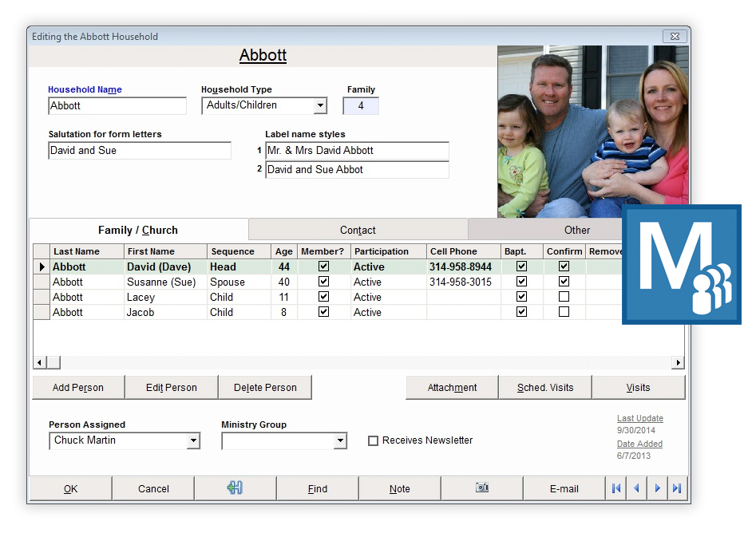This screenshot has height=537, width=756.
Task: Select the row indicator arrow for David
Action: tap(40, 267)
